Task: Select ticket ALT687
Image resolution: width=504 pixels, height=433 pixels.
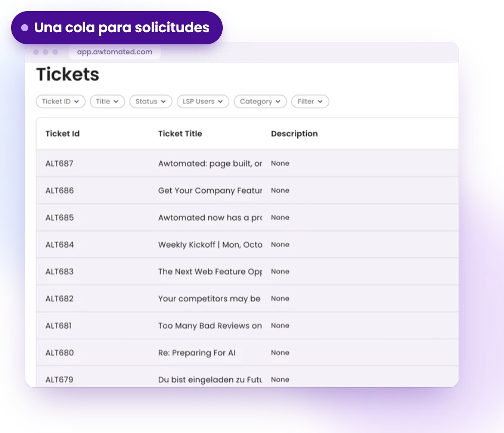Action: [59, 164]
